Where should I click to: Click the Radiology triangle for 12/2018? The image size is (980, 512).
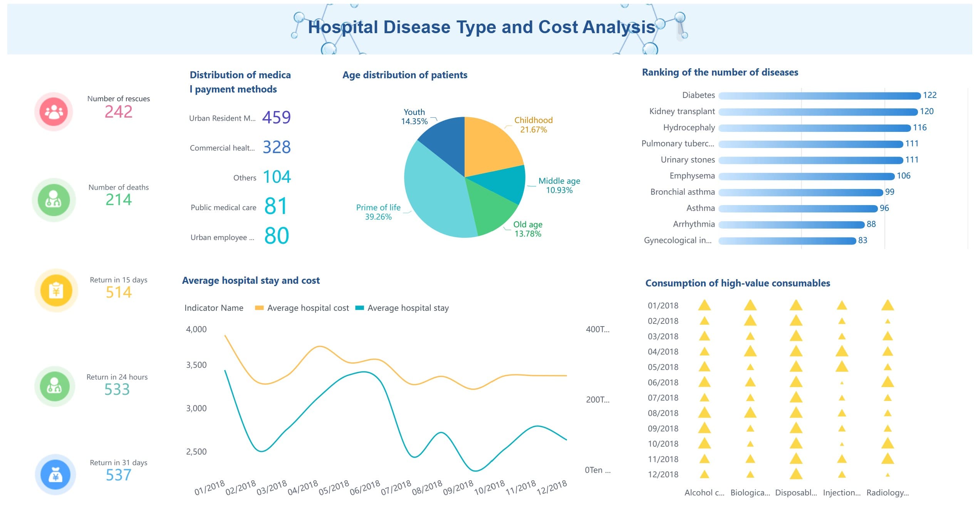point(888,474)
